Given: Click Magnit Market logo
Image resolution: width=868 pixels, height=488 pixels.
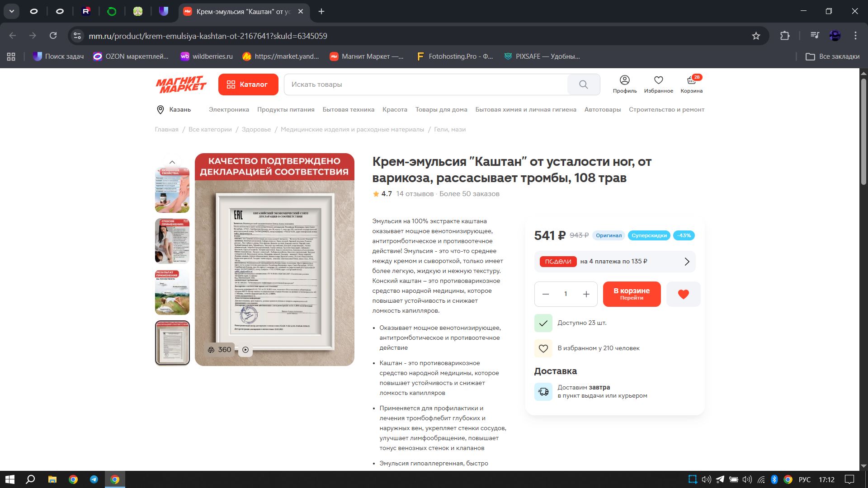Looking at the screenshot, I should [181, 84].
